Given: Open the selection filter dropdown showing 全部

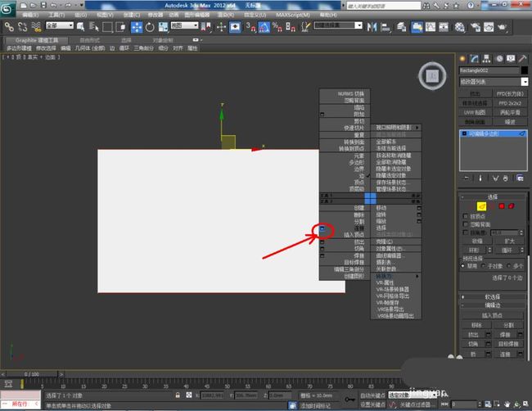Looking at the screenshot, I should [60, 25].
